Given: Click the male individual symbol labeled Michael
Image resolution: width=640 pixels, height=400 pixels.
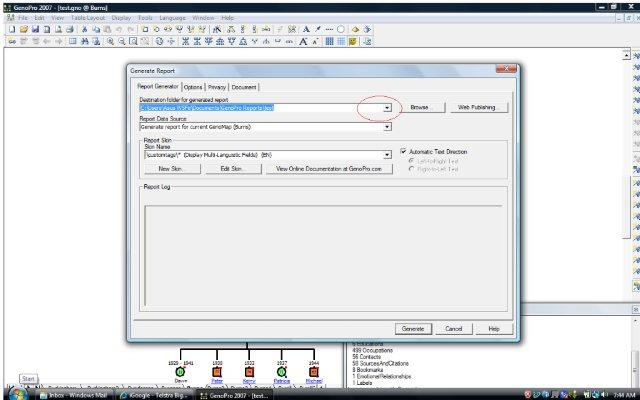Looking at the screenshot, I should (314, 372).
